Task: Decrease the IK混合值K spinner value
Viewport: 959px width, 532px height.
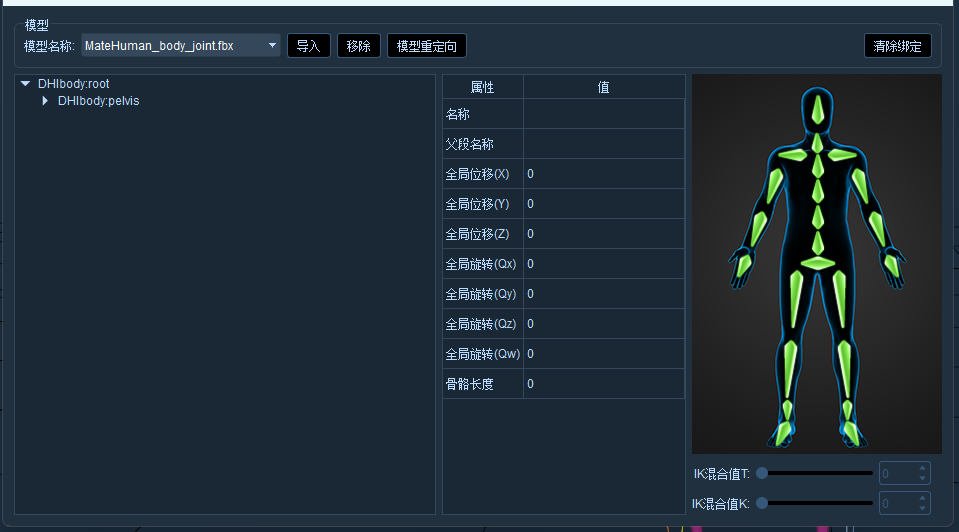Action: click(922, 508)
